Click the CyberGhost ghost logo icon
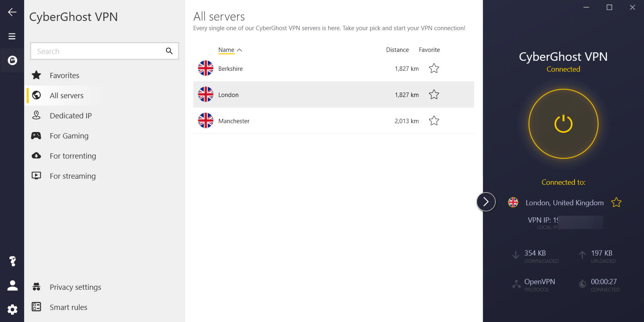 click(x=12, y=60)
